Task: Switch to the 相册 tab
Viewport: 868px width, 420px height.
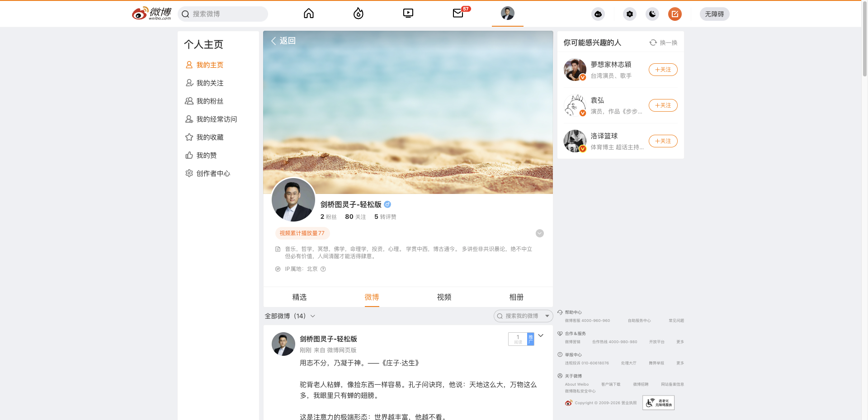Action: click(516, 297)
